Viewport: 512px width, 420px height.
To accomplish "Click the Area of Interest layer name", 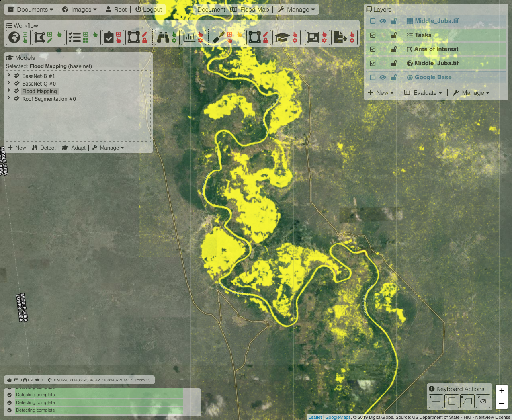I will (436, 49).
